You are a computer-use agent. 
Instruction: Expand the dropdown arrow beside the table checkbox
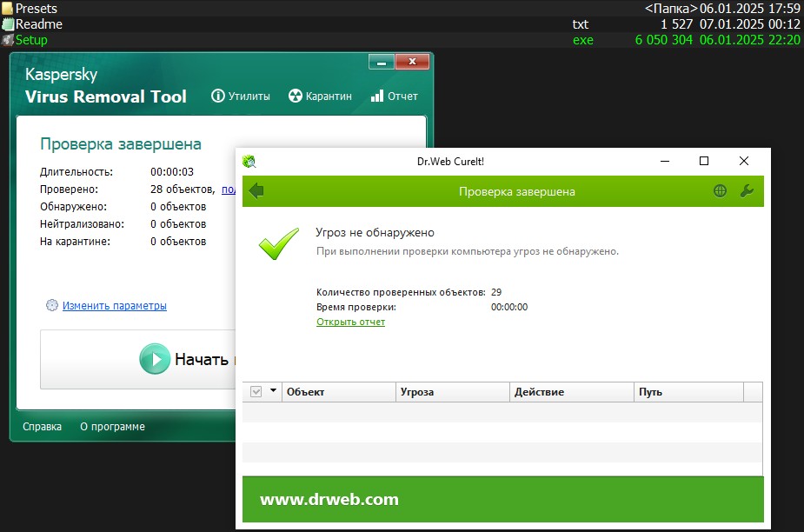point(273,391)
